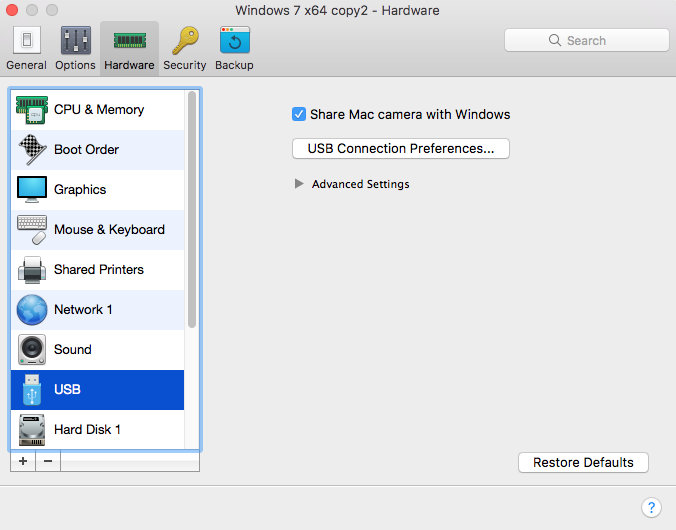Uncheck Share Mac camera with Windows
The height and width of the screenshot is (530, 676).
pos(299,114)
